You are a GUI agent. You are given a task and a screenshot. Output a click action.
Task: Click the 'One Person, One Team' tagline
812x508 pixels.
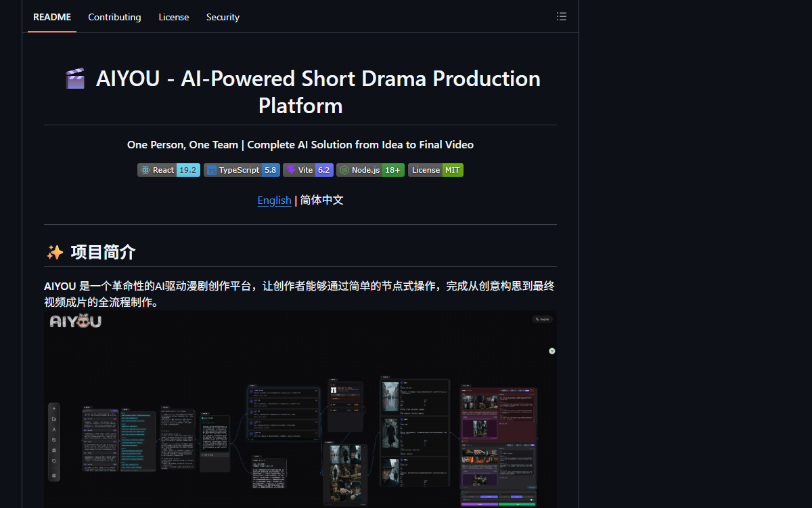(300, 144)
